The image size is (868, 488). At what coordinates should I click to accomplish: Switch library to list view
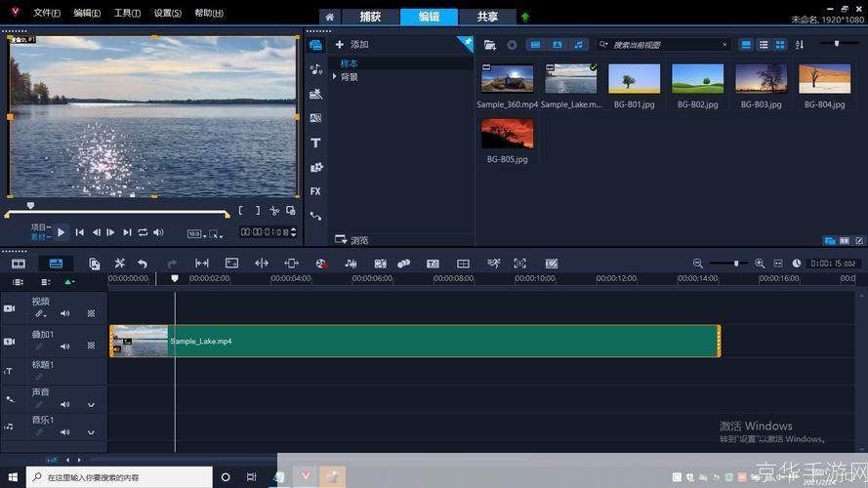(764, 45)
